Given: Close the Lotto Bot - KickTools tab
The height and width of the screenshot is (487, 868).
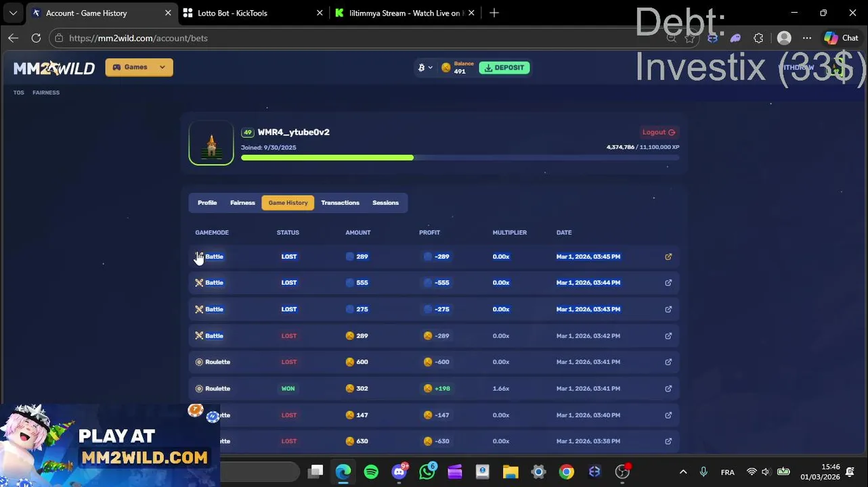Looking at the screenshot, I should tap(320, 13).
